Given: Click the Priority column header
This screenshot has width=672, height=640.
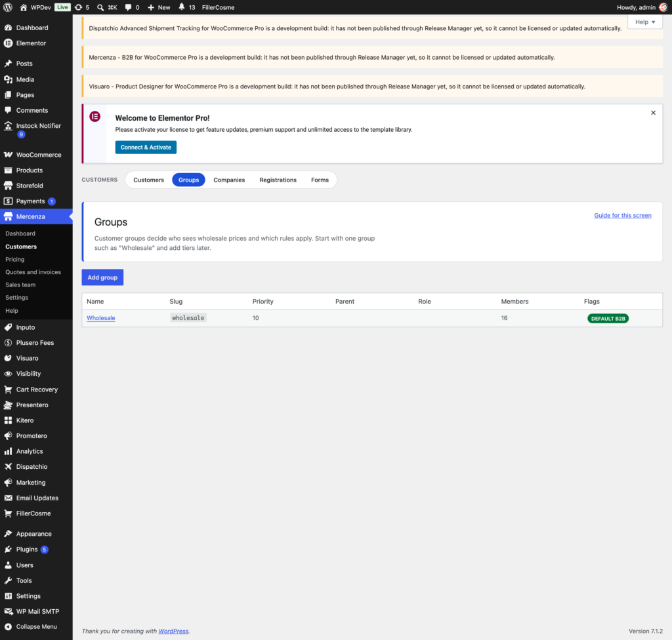Looking at the screenshot, I should tap(262, 302).
